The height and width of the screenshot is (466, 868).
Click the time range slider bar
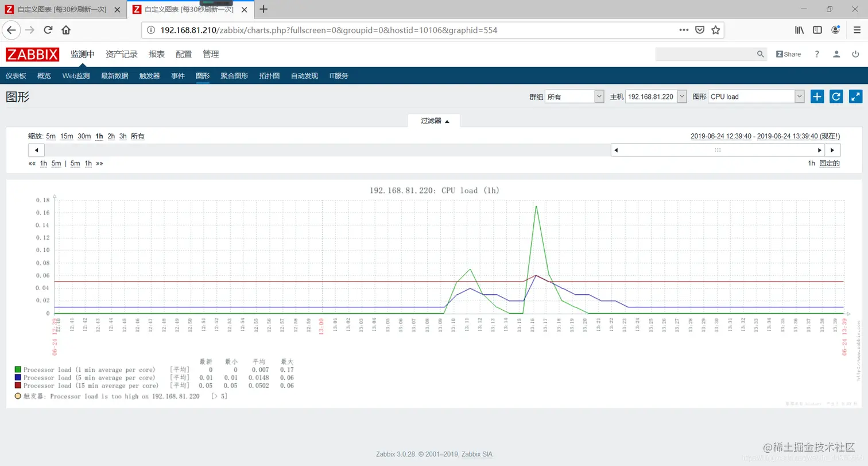click(718, 150)
